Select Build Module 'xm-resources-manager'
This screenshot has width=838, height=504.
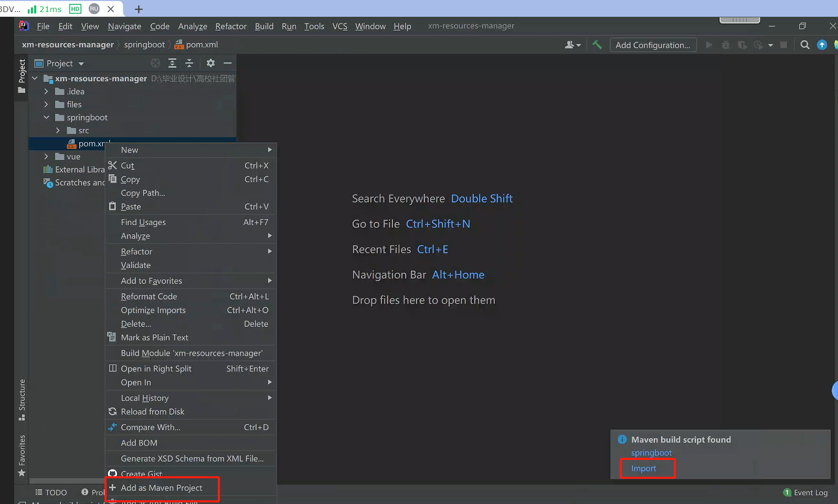point(191,353)
